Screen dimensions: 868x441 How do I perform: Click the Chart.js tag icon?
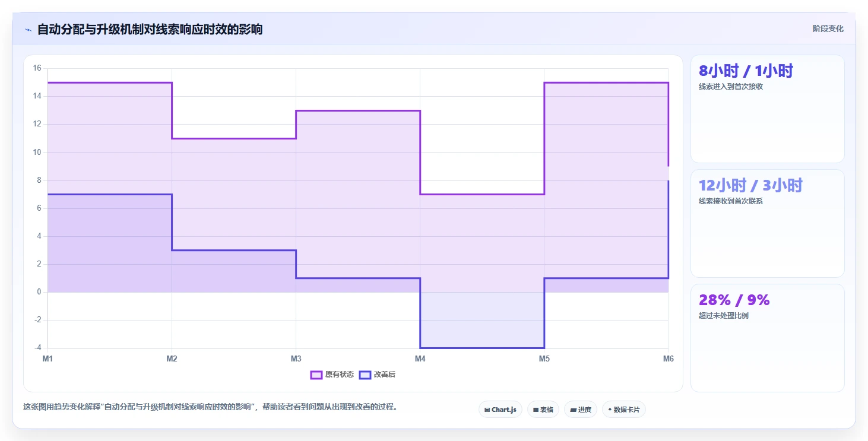[x=487, y=410]
